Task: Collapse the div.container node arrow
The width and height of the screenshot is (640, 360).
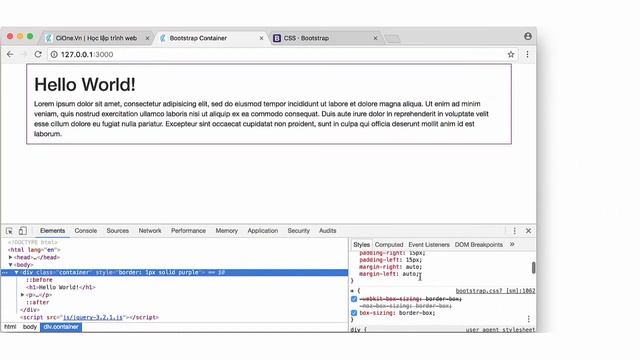Action: click(x=17, y=272)
